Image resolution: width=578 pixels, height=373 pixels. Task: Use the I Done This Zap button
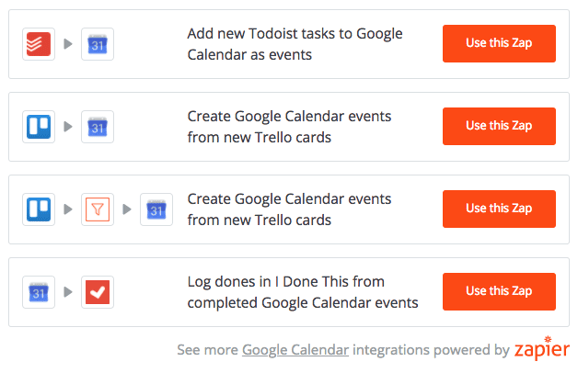click(x=499, y=292)
